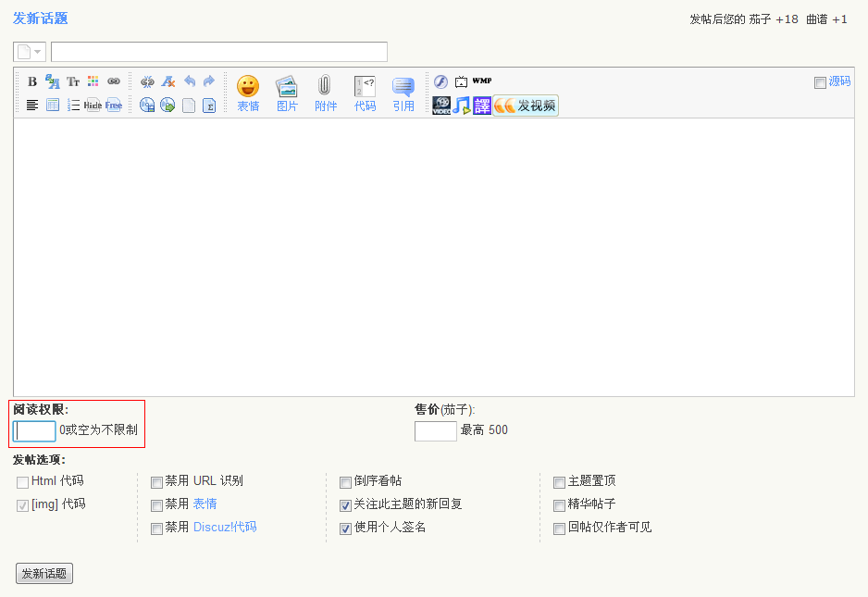Open the 表情 smiley picker

click(248, 93)
